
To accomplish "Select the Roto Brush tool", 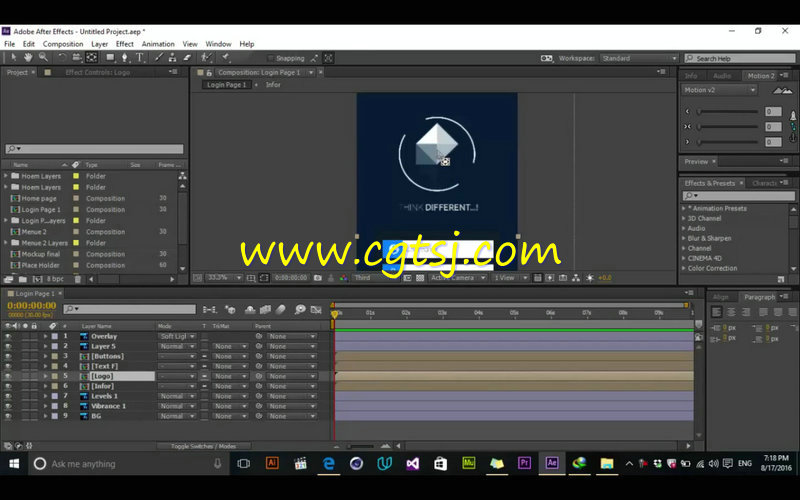I will [x=206, y=58].
